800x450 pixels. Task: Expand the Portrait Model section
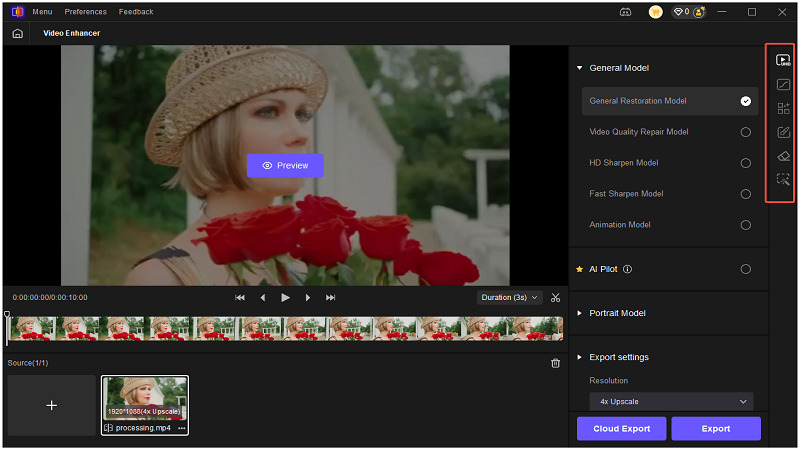pos(618,313)
